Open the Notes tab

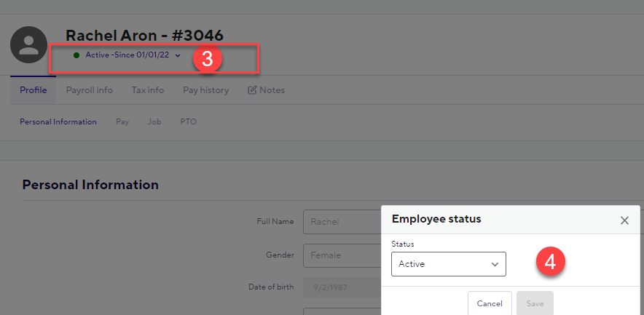click(x=266, y=89)
